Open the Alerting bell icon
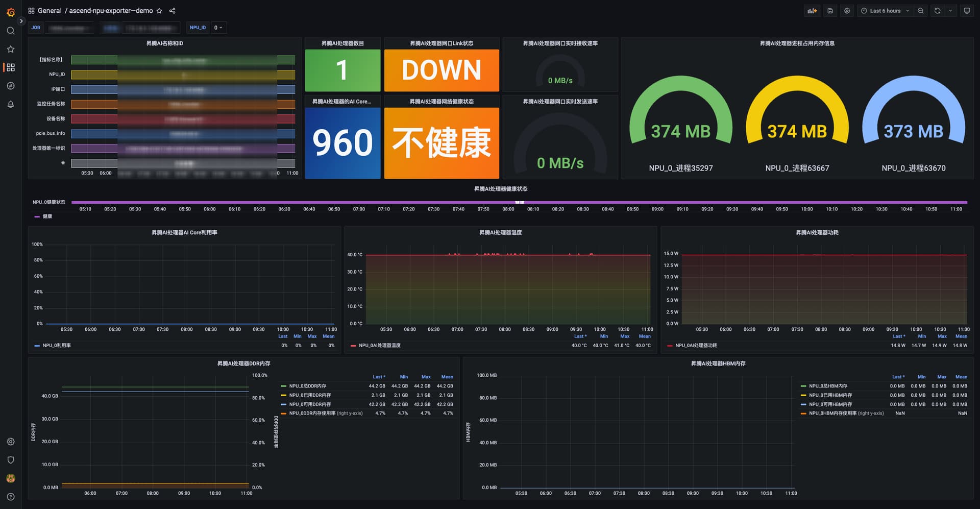Image resolution: width=980 pixels, height=509 pixels. click(11, 104)
